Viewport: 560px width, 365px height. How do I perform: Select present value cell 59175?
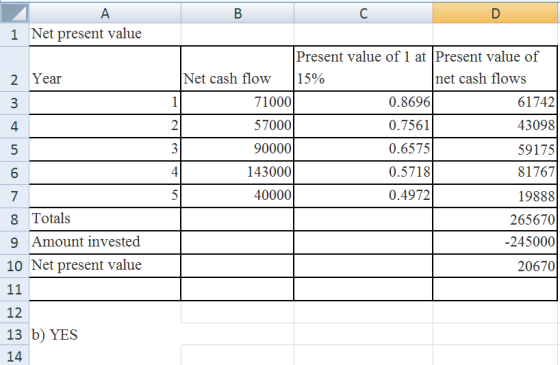[495, 149]
